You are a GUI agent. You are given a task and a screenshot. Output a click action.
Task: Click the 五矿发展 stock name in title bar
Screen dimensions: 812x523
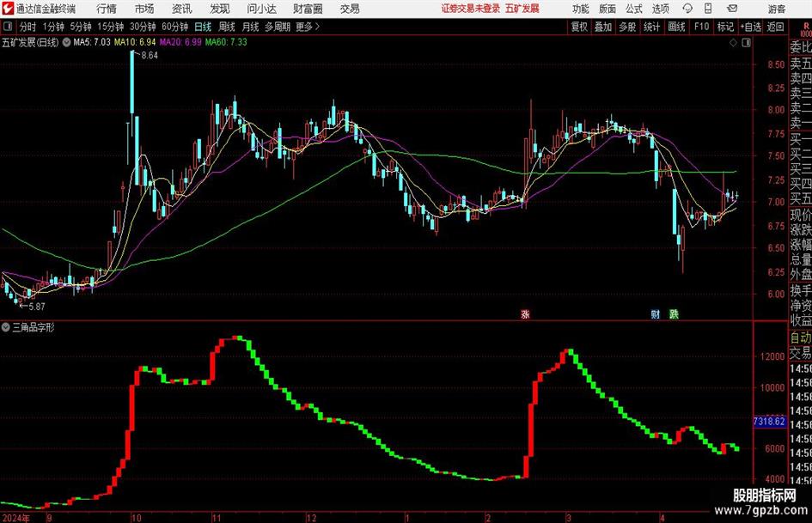(522, 9)
